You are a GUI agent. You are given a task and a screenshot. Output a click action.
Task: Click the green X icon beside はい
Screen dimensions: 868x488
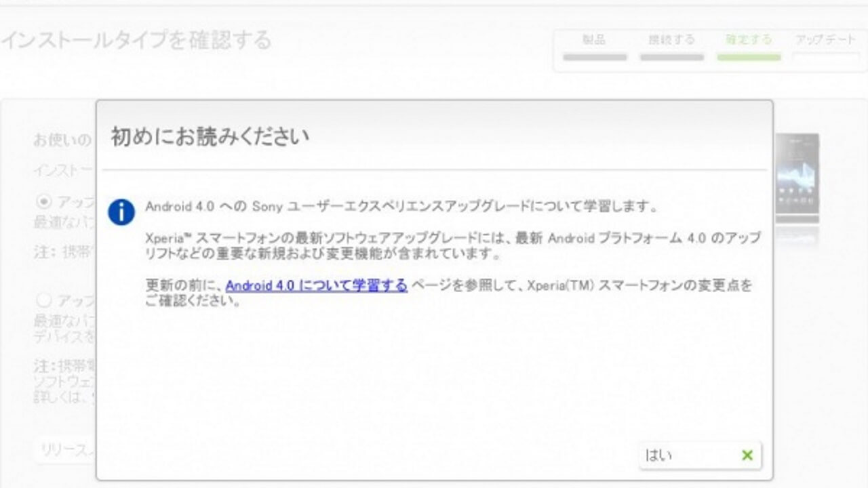pyautogui.click(x=746, y=455)
